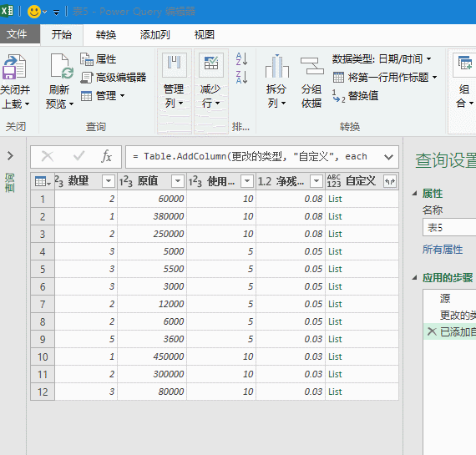Click the smiley feedback icon in title bar
This screenshot has height=455, width=476.
34,12
